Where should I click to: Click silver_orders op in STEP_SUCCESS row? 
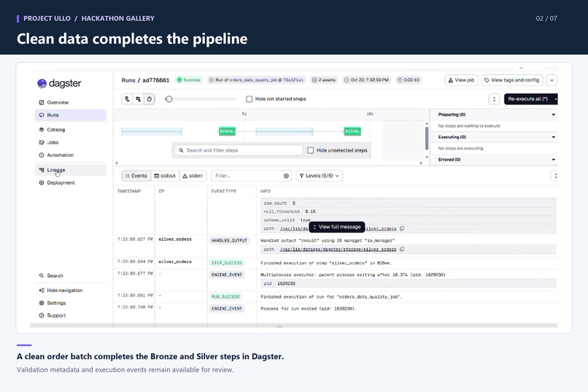(175, 262)
